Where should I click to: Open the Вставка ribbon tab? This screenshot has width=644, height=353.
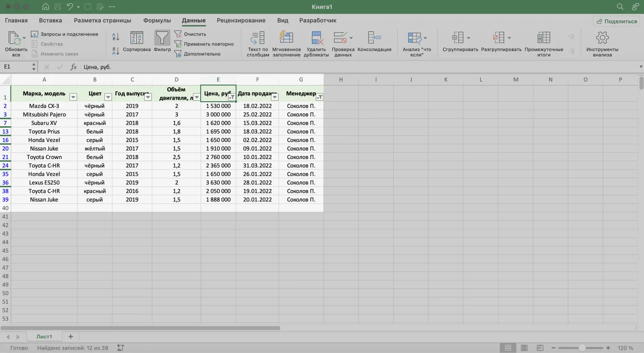coord(50,20)
